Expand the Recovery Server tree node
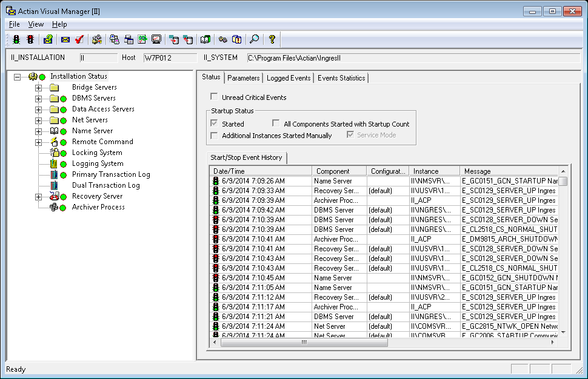 pos(39,196)
